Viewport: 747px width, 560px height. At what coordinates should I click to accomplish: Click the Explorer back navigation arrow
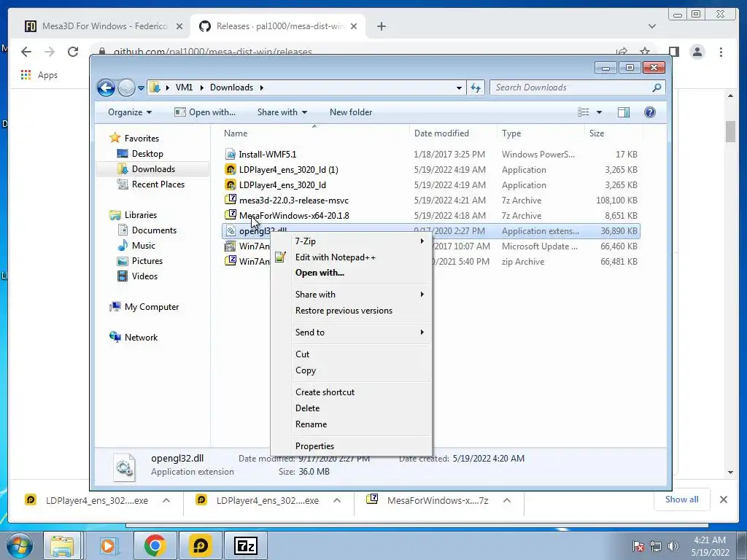(106, 87)
